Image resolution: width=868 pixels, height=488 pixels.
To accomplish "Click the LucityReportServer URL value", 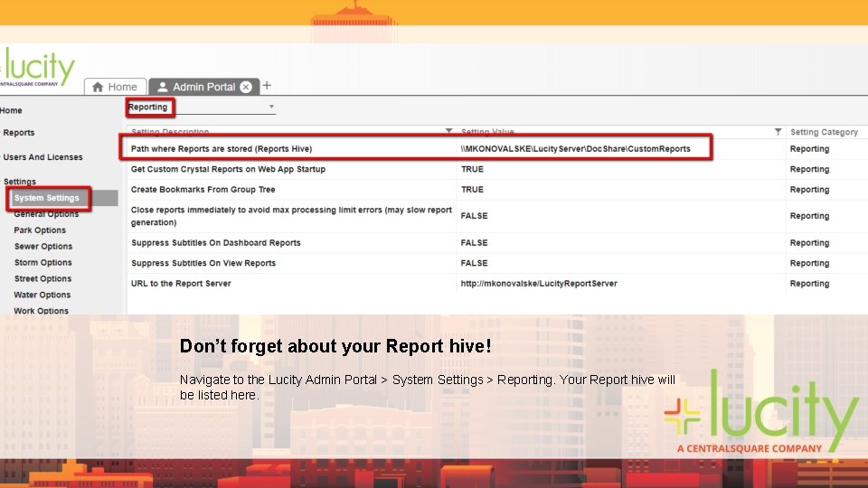I will tap(539, 284).
